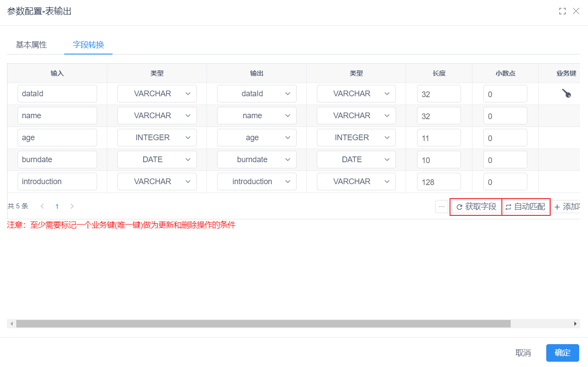588x367 pixels.
Task: Click the age input field
Action: pyautogui.click(x=57, y=138)
